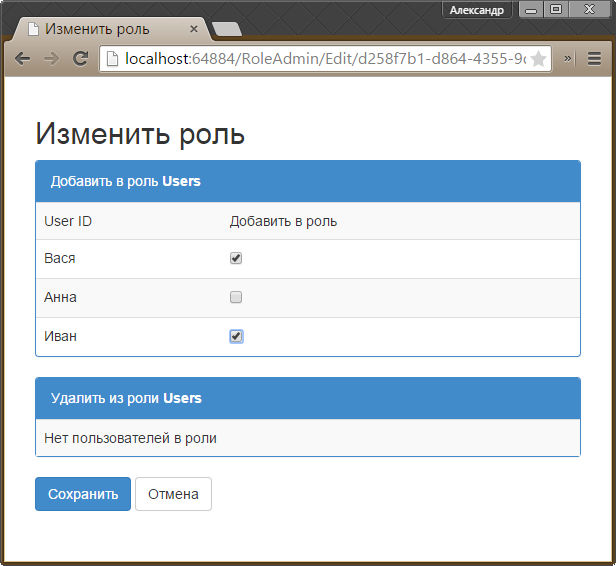Close the browser window

click(x=590, y=10)
